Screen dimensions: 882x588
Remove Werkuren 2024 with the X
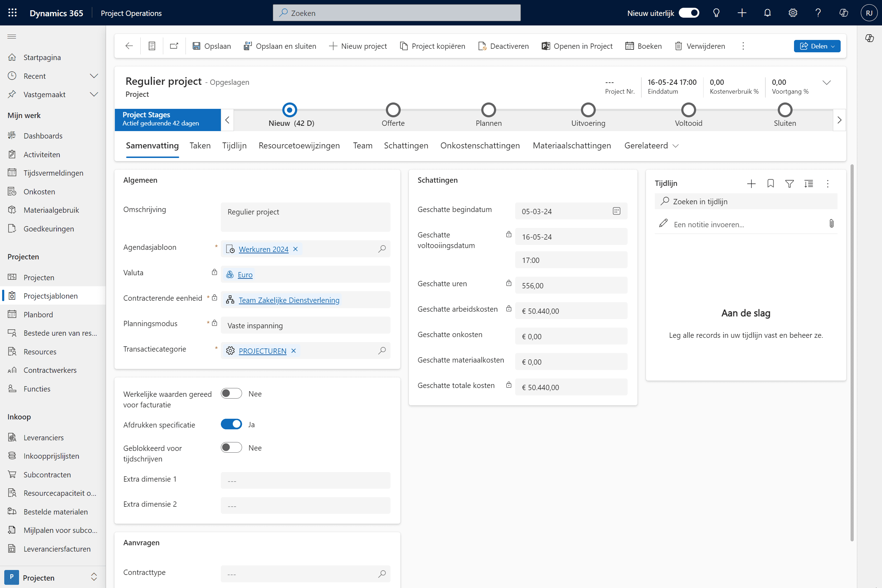pyautogui.click(x=295, y=249)
